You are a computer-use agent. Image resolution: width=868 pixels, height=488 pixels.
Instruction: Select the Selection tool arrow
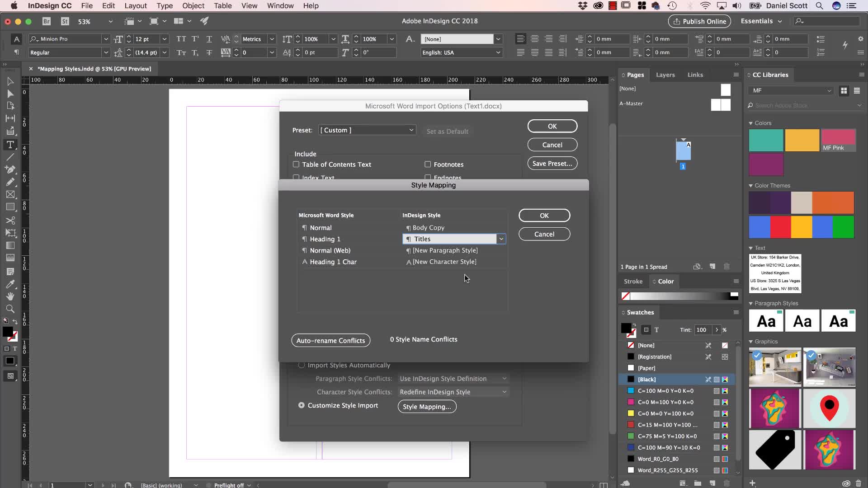click(10, 81)
